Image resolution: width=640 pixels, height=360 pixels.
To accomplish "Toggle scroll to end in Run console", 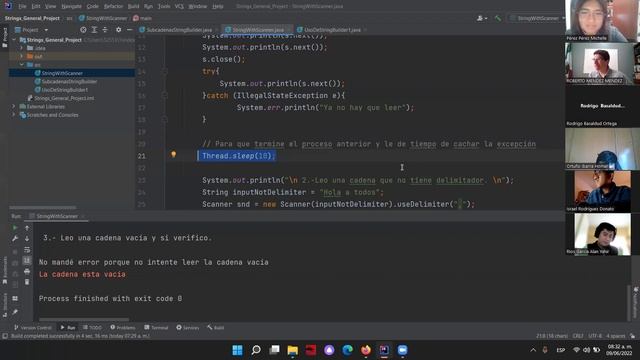I will click(x=27, y=260).
